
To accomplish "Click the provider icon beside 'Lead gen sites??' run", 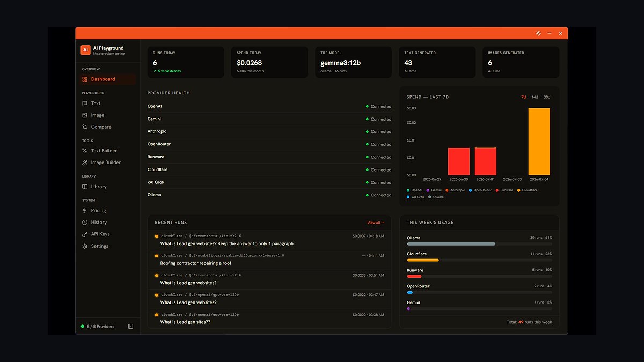I will 157,315.
